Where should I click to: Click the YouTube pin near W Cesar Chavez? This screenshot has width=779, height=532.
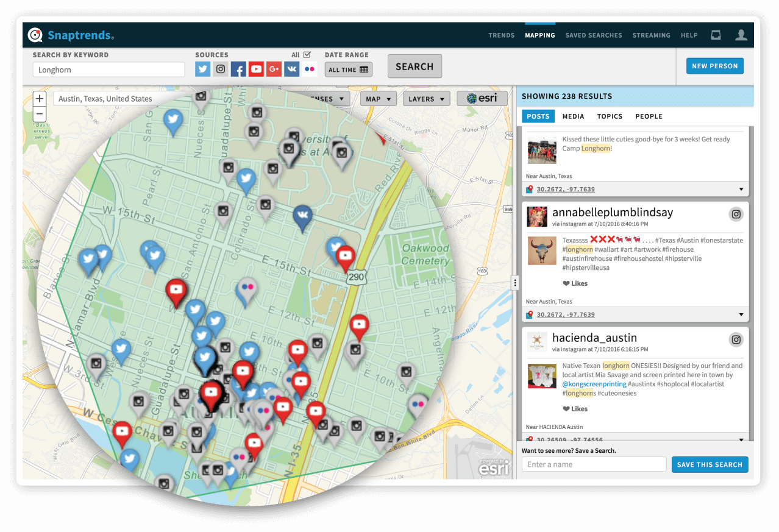pos(123,433)
